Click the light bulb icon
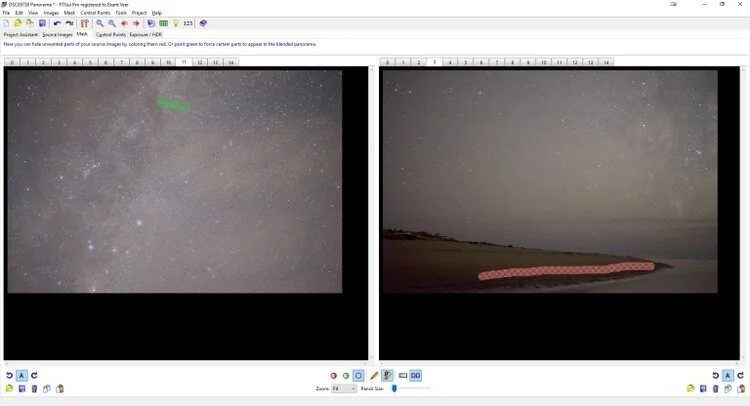Screen dimensions: 750x406 pos(176,23)
